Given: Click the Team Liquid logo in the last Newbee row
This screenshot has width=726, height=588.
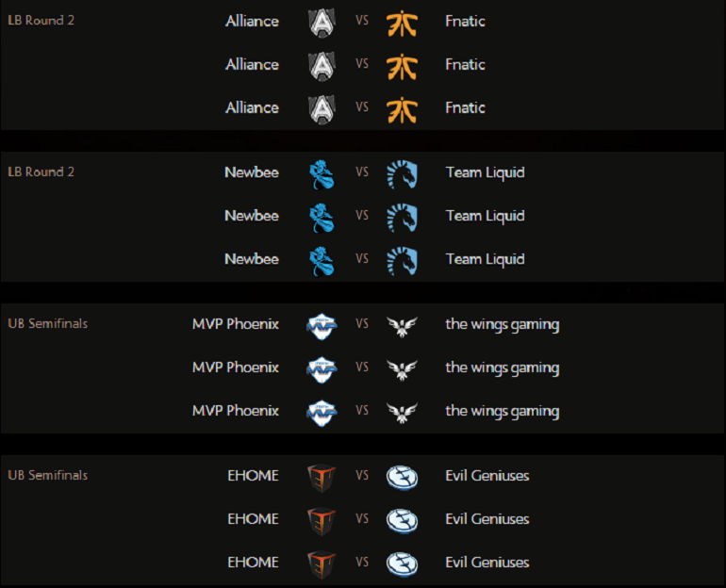Looking at the screenshot, I should tap(402, 261).
